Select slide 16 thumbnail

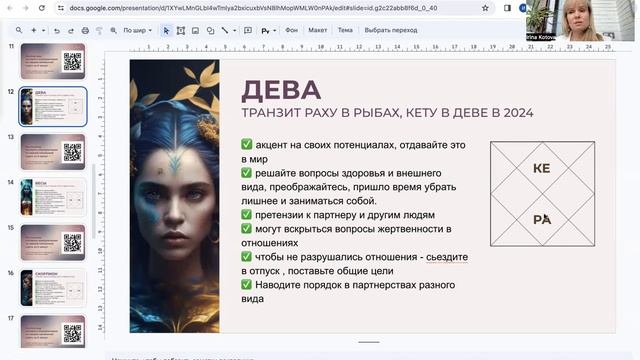[x=53, y=288]
